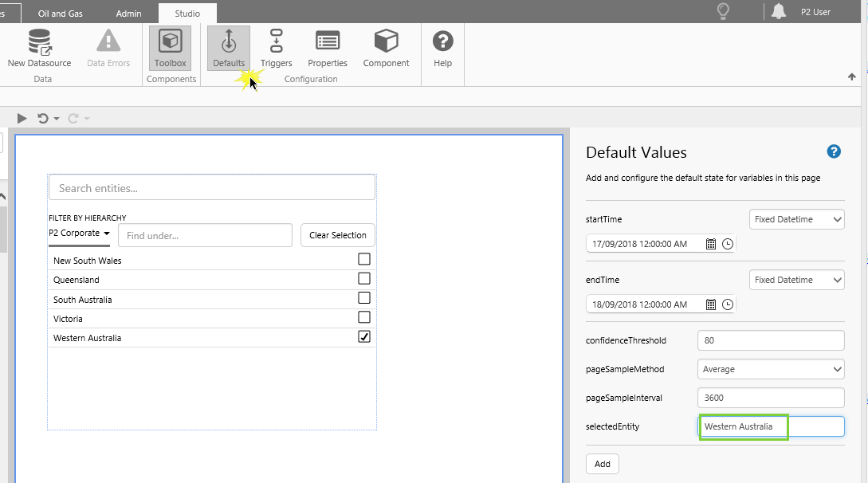Switch to the Admin tab
The height and width of the screenshot is (483, 868).
tap(128, 14)
